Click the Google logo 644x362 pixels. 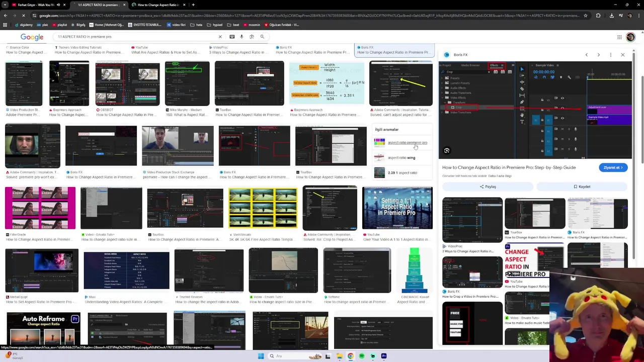(32, 37)
